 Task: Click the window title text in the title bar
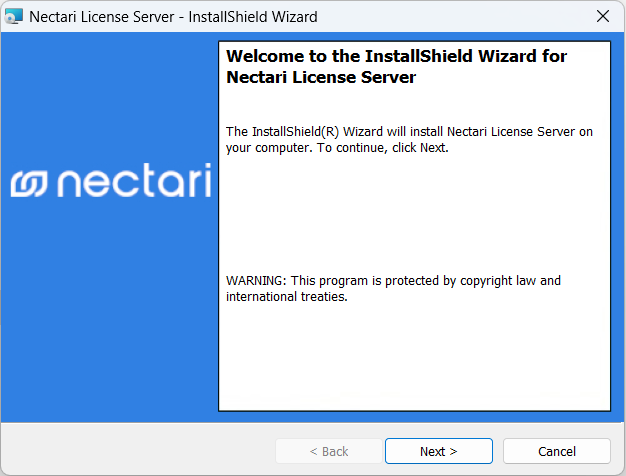(173, 16)
